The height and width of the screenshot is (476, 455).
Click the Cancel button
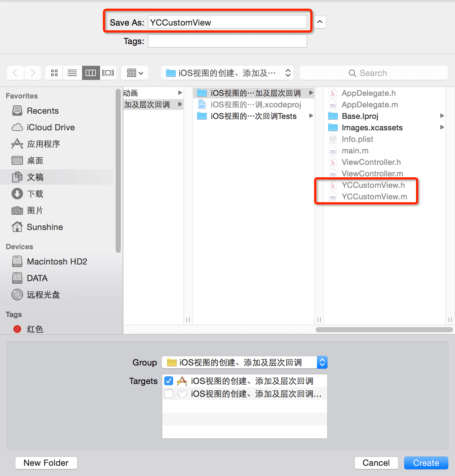376,463
